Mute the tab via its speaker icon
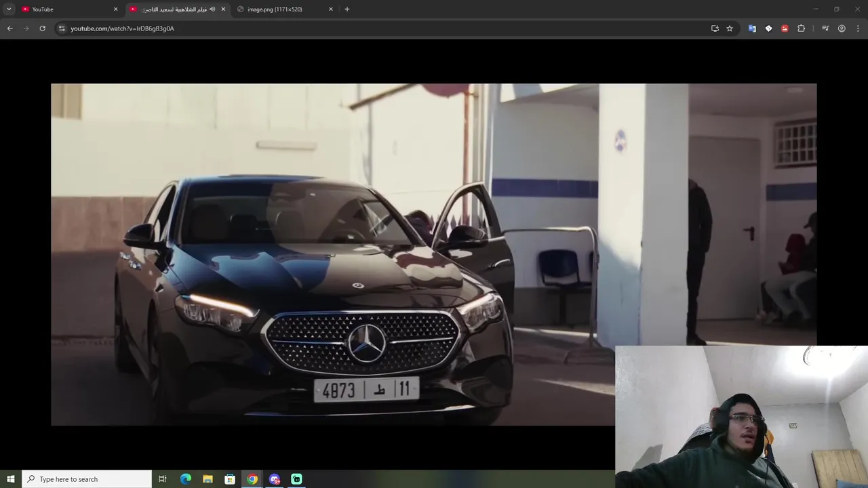868x488 pixels. coord(212,9)
